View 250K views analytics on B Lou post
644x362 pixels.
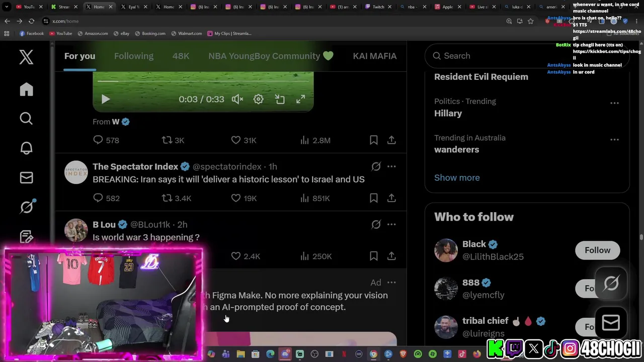point(315,256)
